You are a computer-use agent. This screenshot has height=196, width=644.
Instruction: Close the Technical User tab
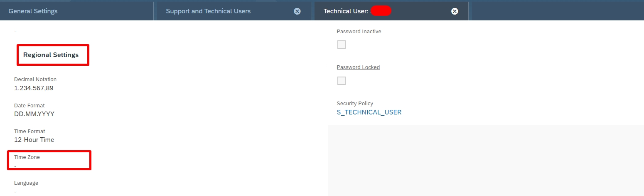(455, 11)
